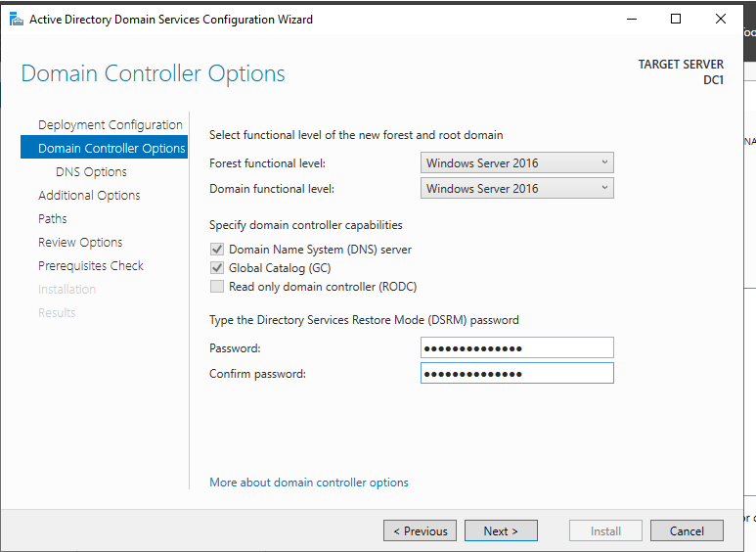Maximize the configuration wizard window

(676, 19)
